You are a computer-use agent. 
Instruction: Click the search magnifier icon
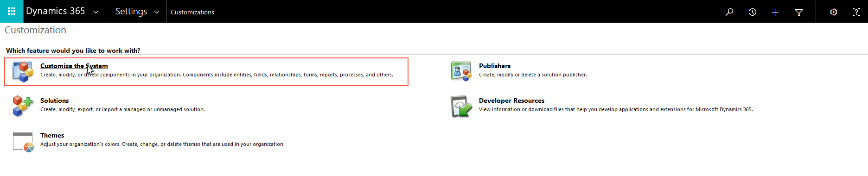tap(729, 12)
